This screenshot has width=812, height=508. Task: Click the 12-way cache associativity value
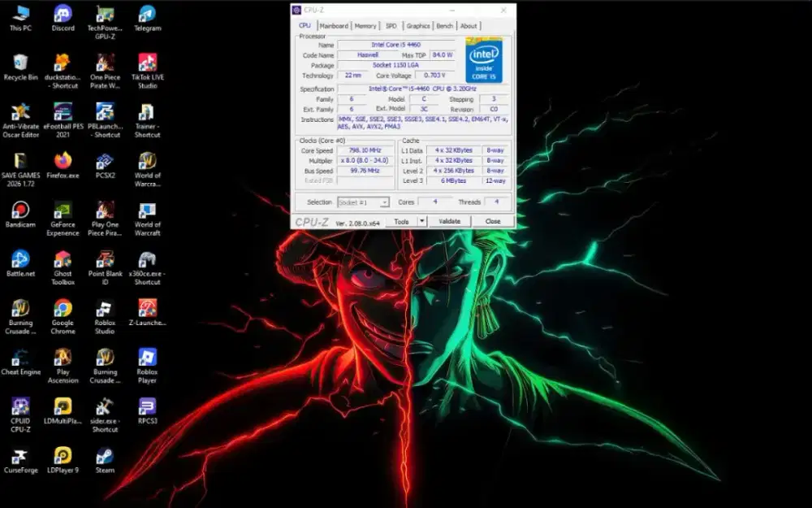495,181
